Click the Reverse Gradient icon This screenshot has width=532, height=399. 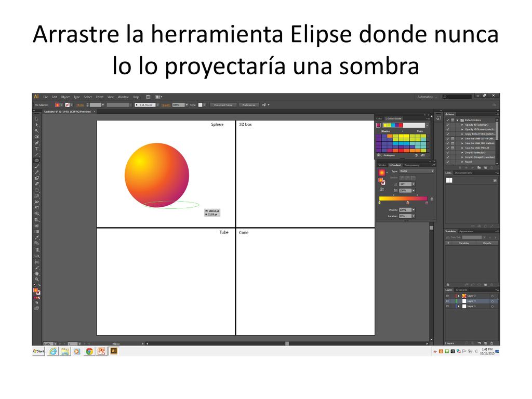pyautogui.click(x=382, y=189)
